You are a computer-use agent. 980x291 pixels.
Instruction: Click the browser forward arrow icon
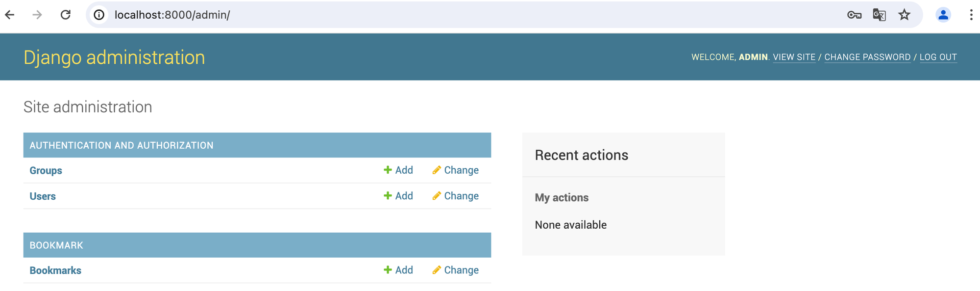point(37,15)
